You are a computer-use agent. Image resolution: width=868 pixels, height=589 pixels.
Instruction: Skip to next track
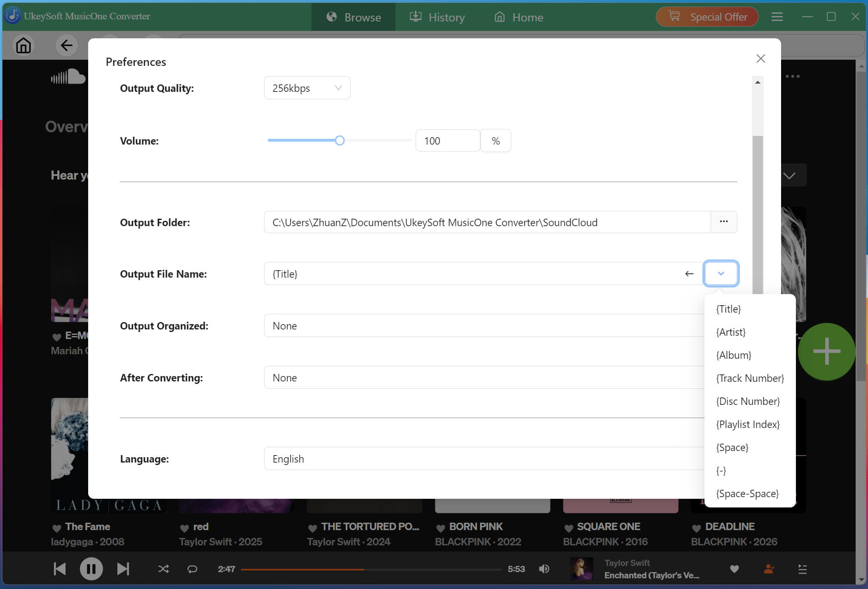point(123,569)
